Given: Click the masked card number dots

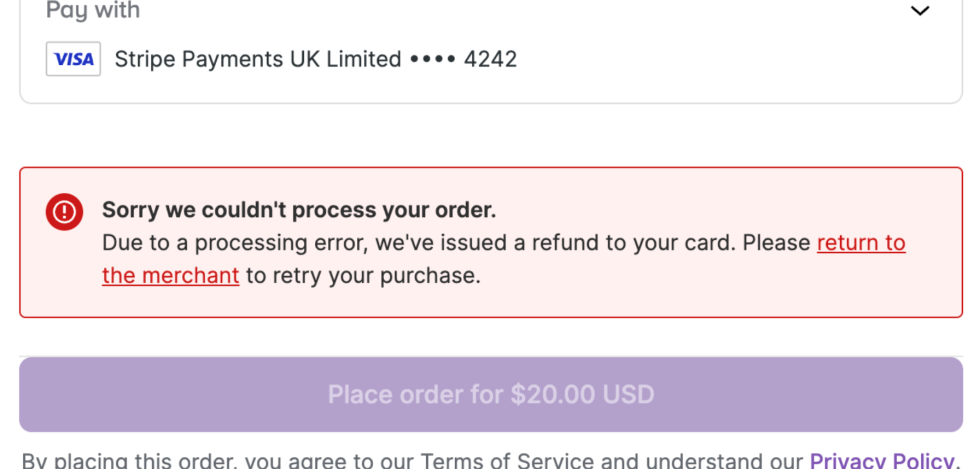Looking at the screenshot, I should [x=432, y=59].
